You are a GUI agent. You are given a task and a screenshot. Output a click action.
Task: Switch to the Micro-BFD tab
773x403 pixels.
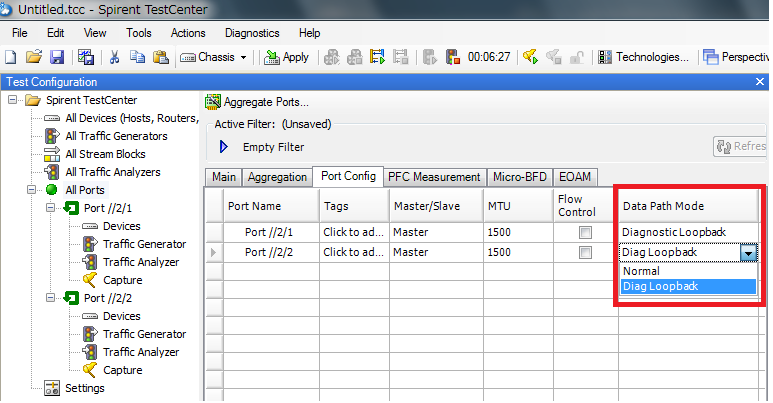coord(520,177)
